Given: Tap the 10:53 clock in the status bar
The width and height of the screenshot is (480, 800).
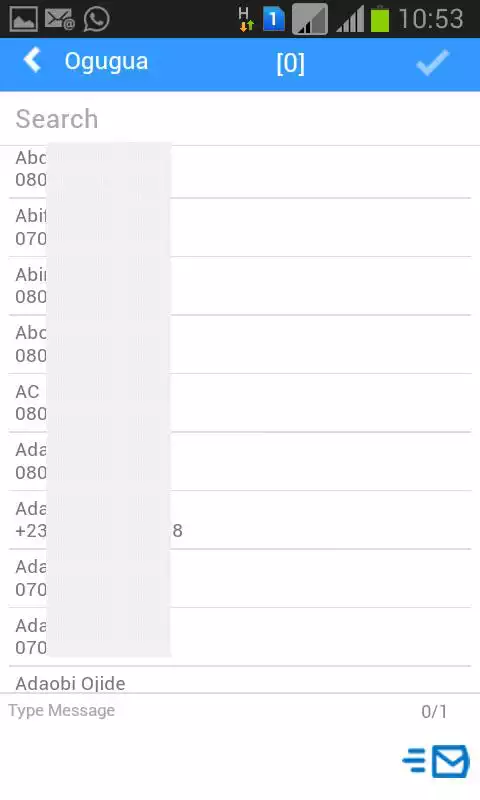Looking at the screenshot, I should tap(431, 19).
